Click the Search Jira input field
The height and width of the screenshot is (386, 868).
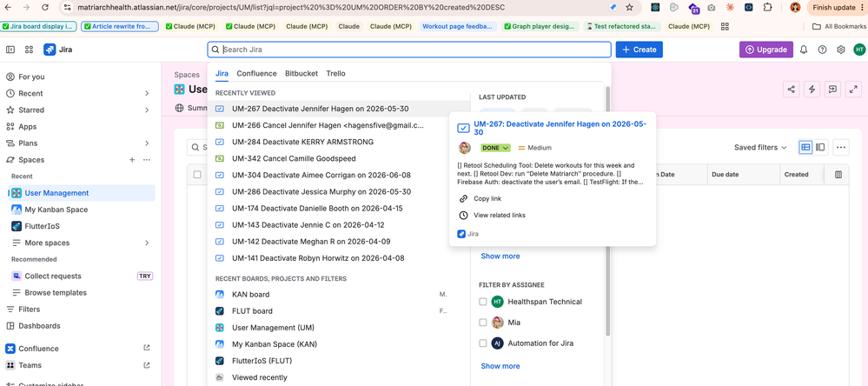[409, 50]
